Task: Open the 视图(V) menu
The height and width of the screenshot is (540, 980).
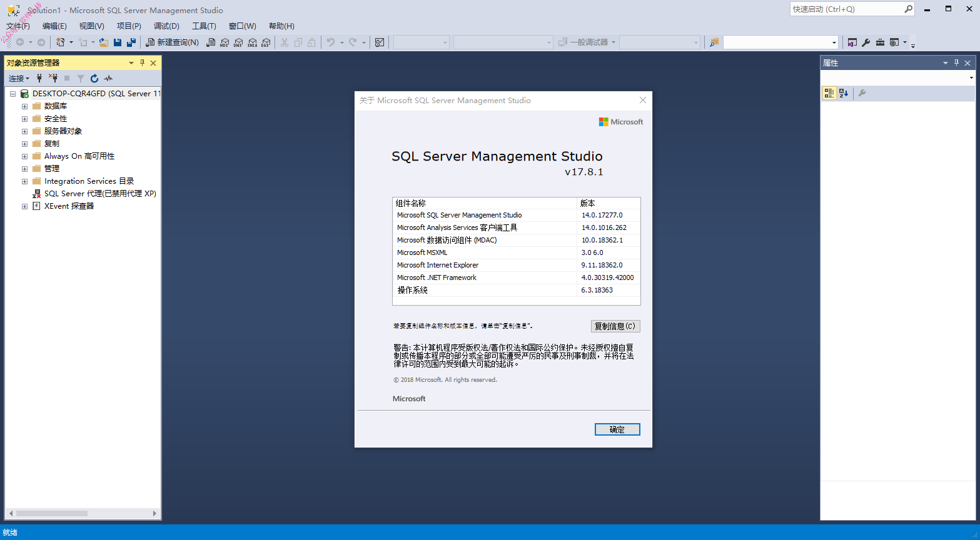Action: tap(91, 26)
